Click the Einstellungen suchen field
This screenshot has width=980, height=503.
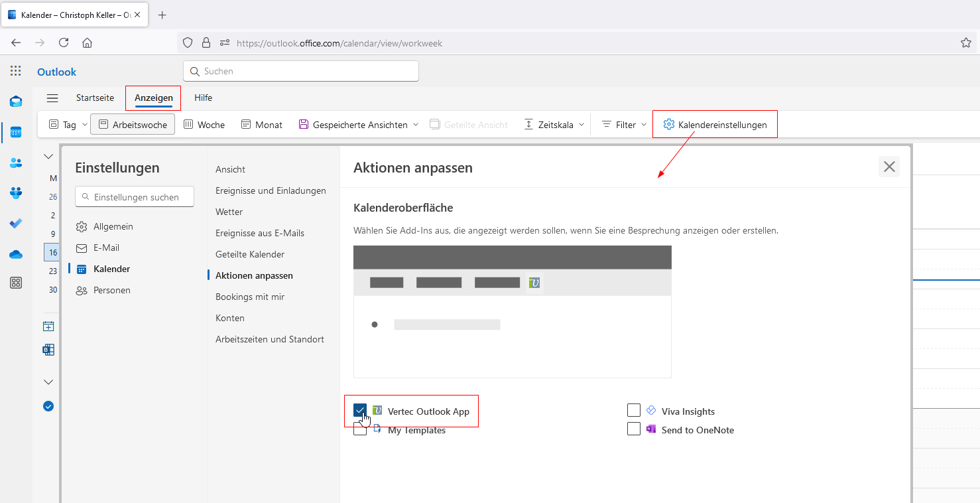pos(135,197)
